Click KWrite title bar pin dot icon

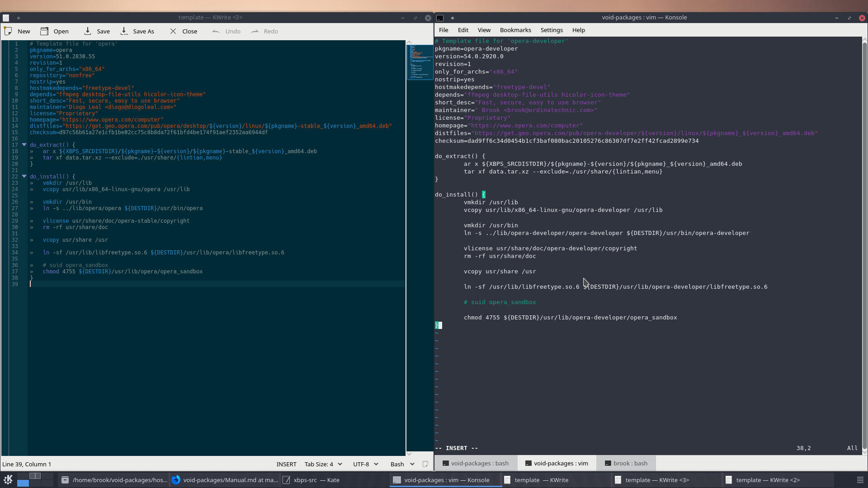click(x=19, y=18)
